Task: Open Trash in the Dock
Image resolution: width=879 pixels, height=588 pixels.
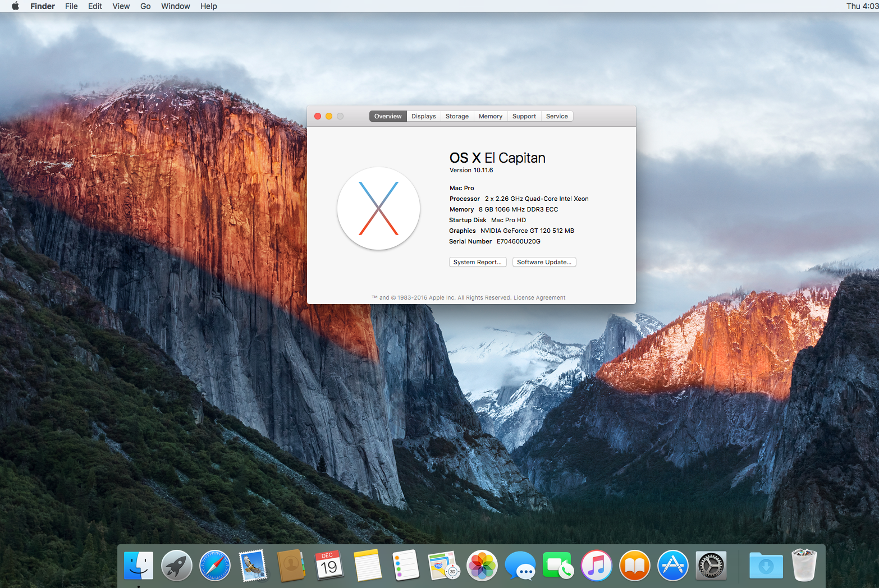Action: (x=804, y=565)
